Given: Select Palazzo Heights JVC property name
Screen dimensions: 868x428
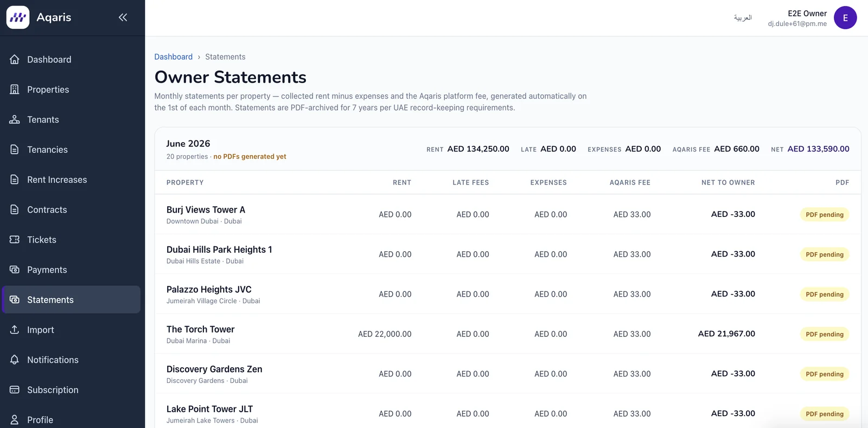Looking at the screenshot, I should click(209, 289).
